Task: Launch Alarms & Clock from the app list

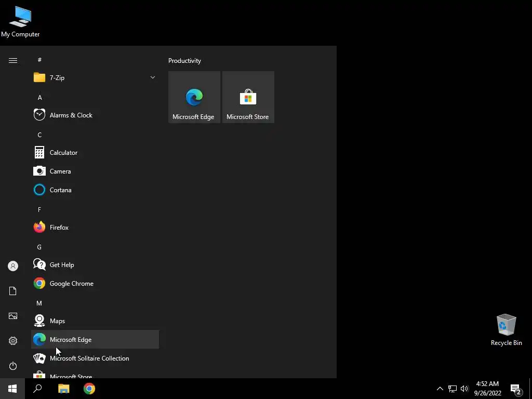Action: click(95, 115)
